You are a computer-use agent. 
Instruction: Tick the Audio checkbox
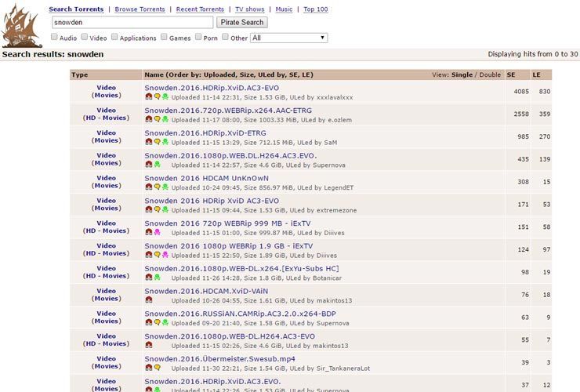pyautogui.click(x=54, y=37)
